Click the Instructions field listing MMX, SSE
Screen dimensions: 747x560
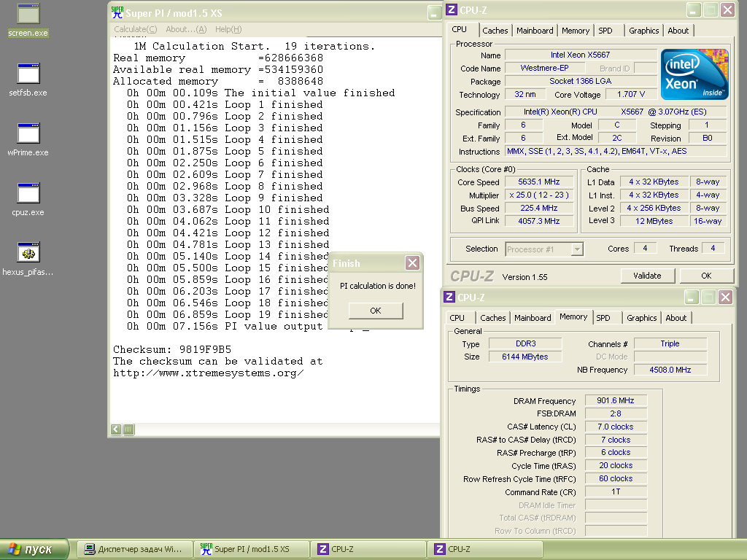(616, 151)
